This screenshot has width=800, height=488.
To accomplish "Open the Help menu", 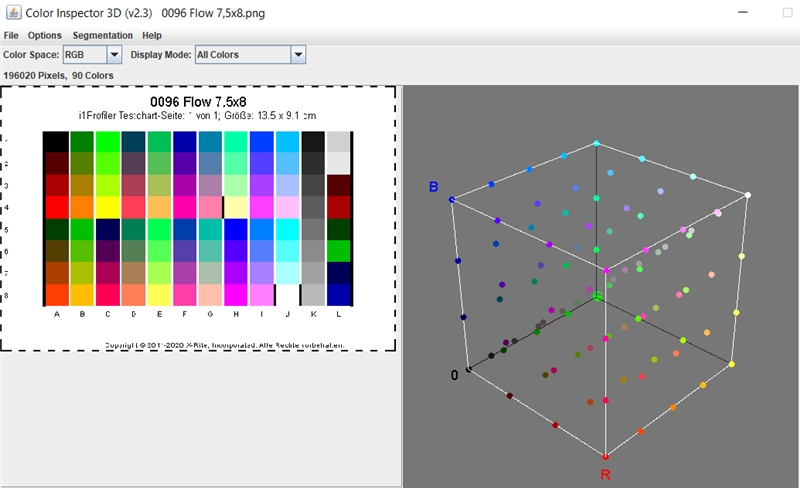I will click(152, 35).
